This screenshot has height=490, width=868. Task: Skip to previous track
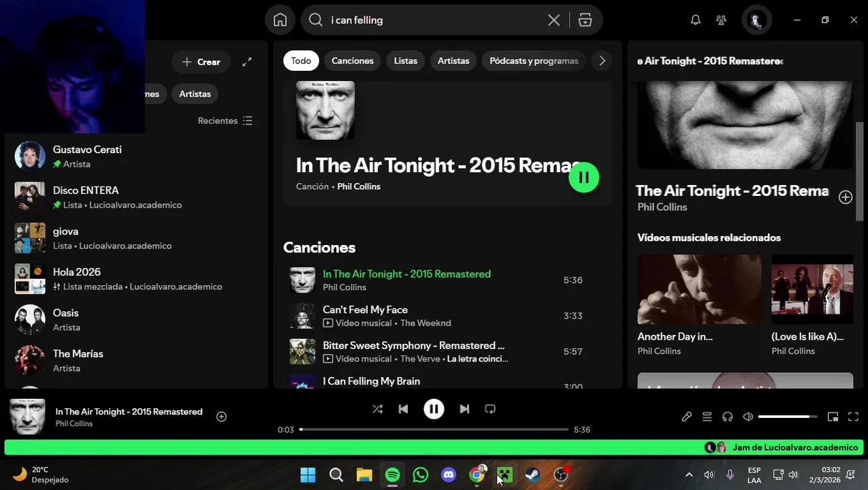pyautogui.click(x=403, y=409)
